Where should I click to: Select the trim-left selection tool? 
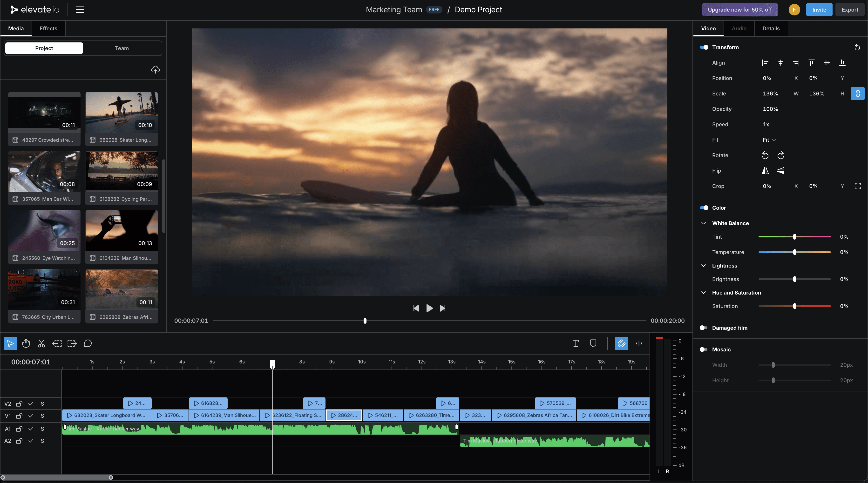tap(57, 343)
